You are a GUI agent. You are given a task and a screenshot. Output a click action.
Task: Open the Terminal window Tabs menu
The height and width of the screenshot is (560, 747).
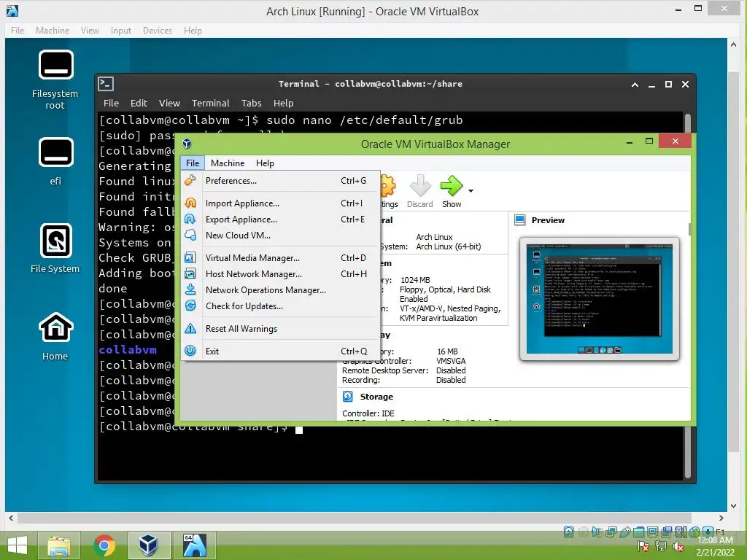point(251,103)
